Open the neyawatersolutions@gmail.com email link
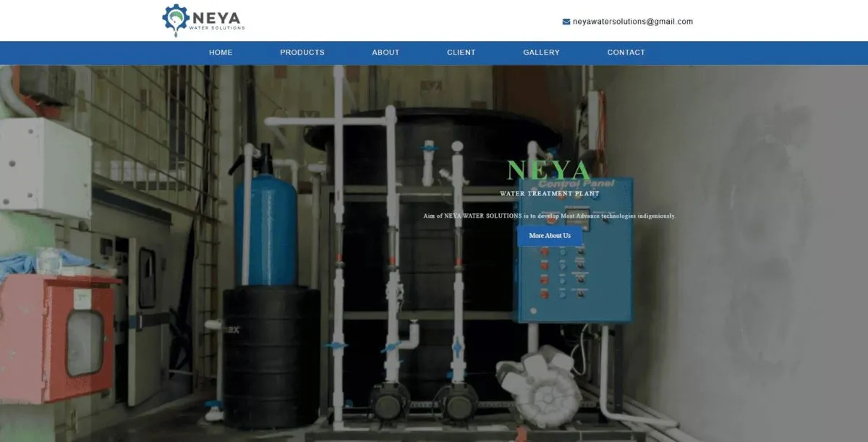 pos(632,22)
